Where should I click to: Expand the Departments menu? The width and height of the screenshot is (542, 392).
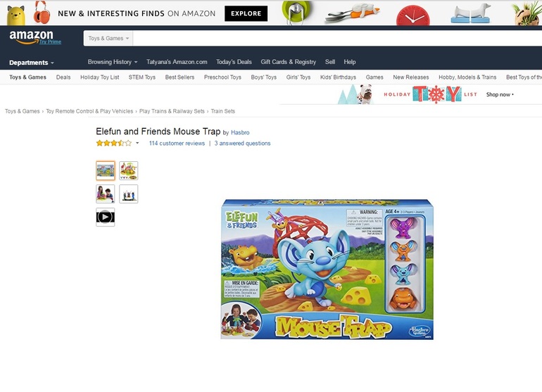(32, 63)
